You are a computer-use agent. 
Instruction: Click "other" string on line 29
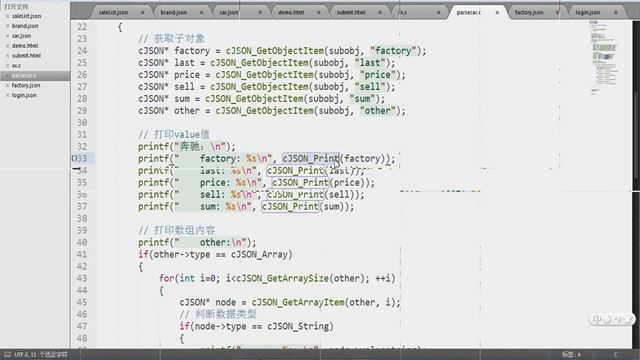click(x=378, y=111)
